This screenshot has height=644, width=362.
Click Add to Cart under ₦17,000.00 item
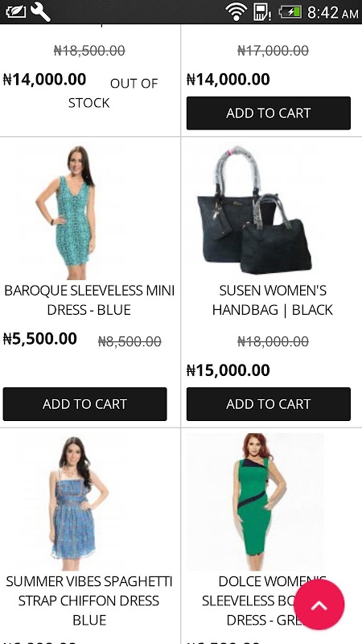[269, 113]
